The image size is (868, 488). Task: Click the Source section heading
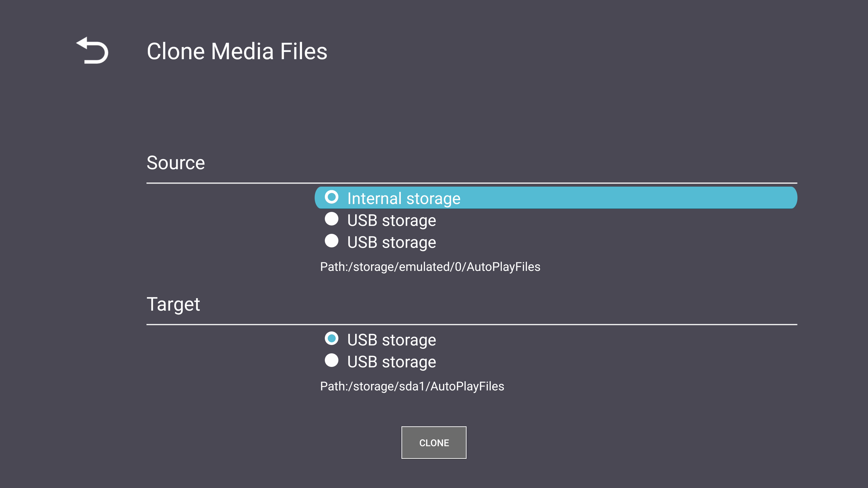176,163
